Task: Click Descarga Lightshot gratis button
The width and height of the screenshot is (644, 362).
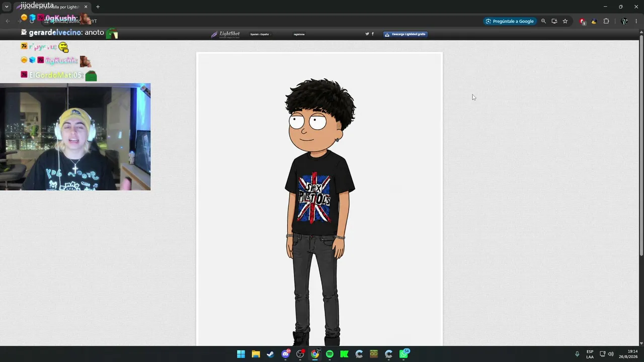Action: [406, 34]
